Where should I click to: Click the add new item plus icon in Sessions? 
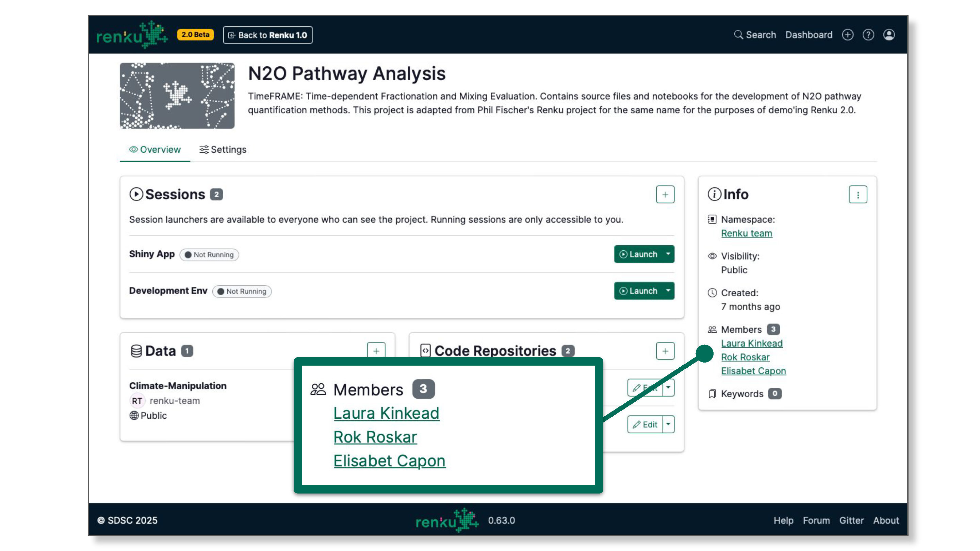click(x=664, y=195)
